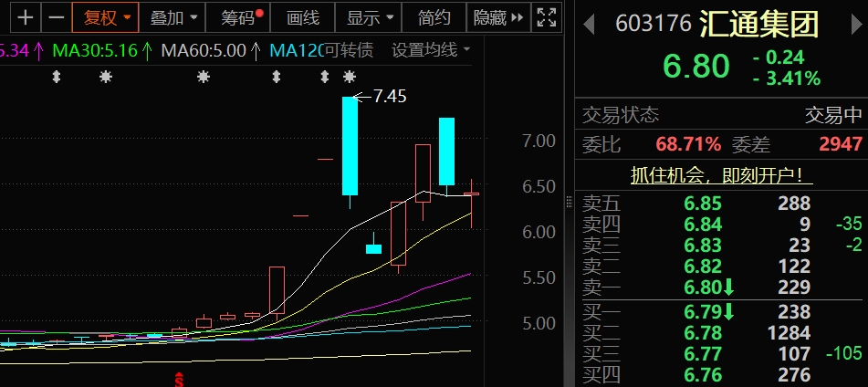Enter fullscreen with the expand icon
868x387 pixels.
(547, 16)
